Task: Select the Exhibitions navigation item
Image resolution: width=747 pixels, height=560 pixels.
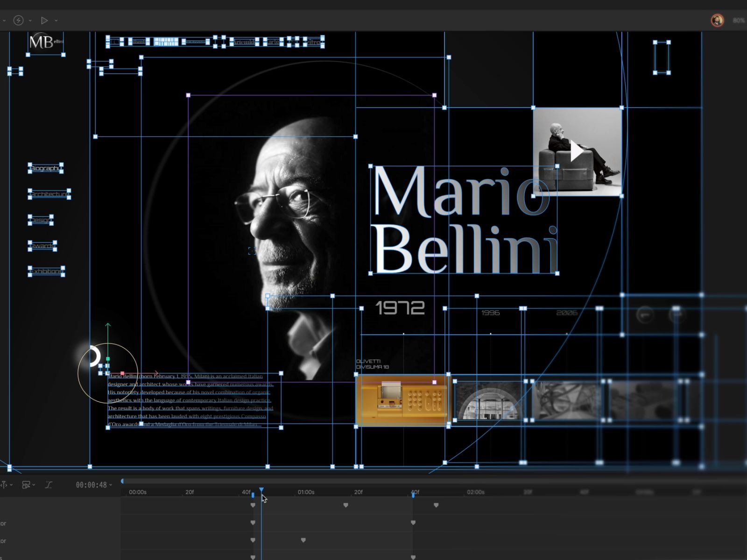Action: [x=46, y=271]
